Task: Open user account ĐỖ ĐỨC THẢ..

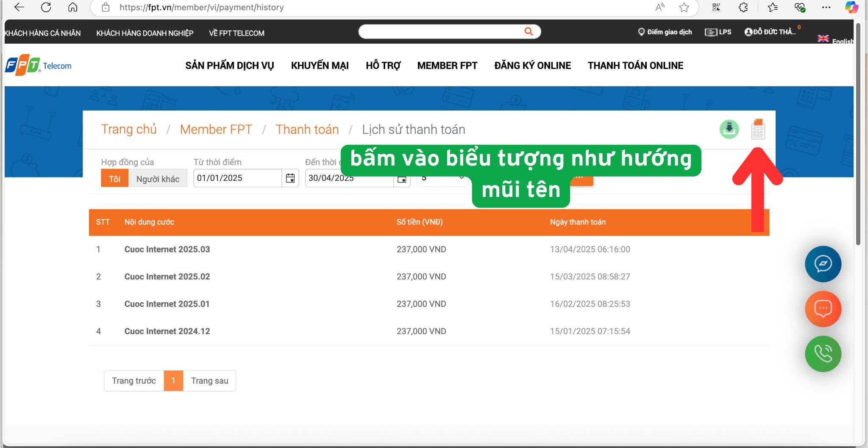Action: (770, 32)
